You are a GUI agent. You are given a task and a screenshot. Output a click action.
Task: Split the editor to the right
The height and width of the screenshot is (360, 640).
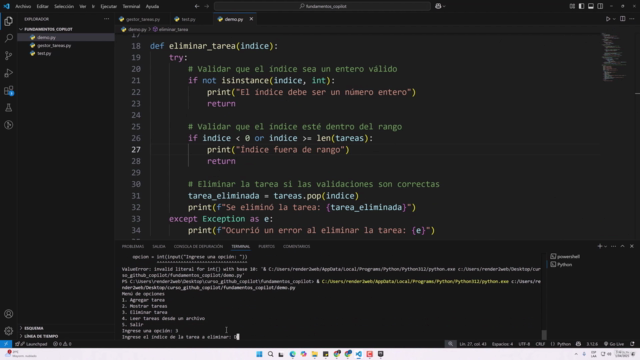tap(622, 19)
